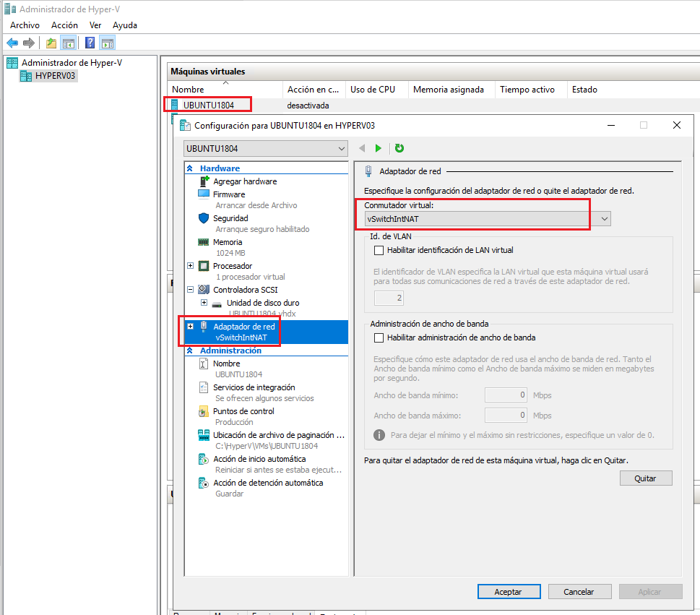Click the forward navigation arrow in the toolbar
Screen dimensions: 700x615
point(29,42)
